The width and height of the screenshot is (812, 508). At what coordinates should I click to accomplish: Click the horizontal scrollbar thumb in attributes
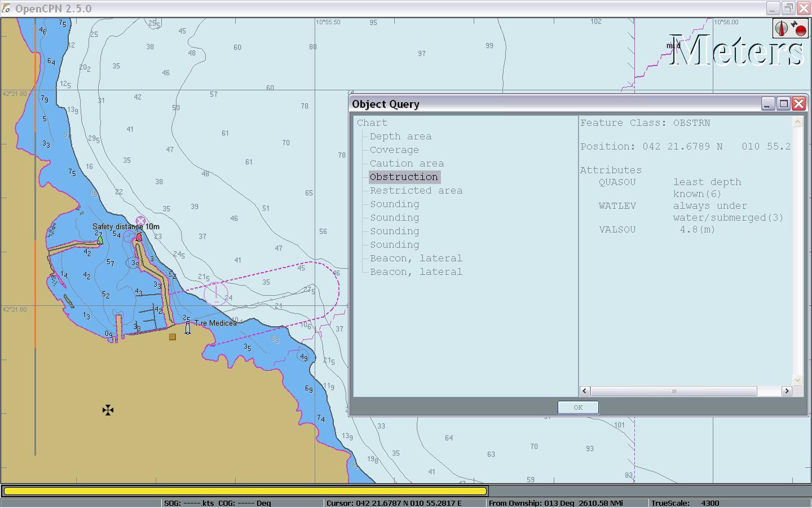pos(673,391)
